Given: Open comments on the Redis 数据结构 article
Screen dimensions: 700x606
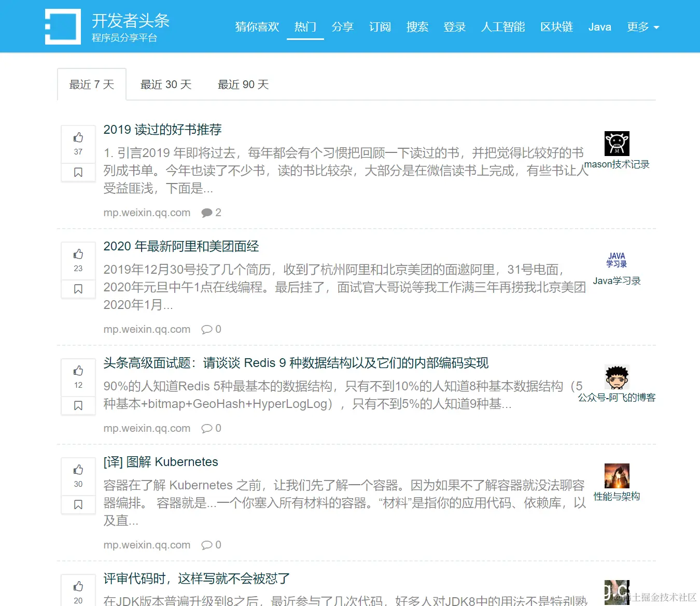Looking at the screenshot, I should (211, 428).
